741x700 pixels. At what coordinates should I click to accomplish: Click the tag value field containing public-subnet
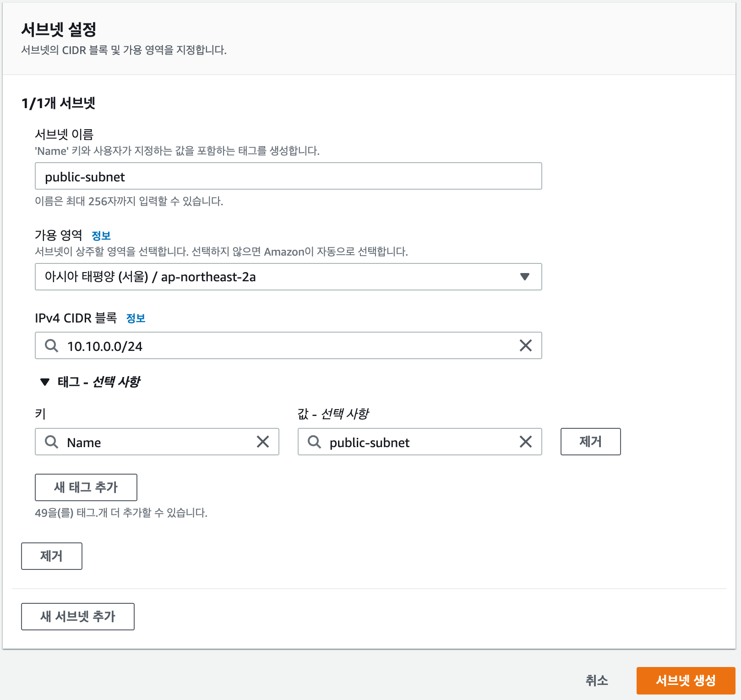tap(420, 442)
